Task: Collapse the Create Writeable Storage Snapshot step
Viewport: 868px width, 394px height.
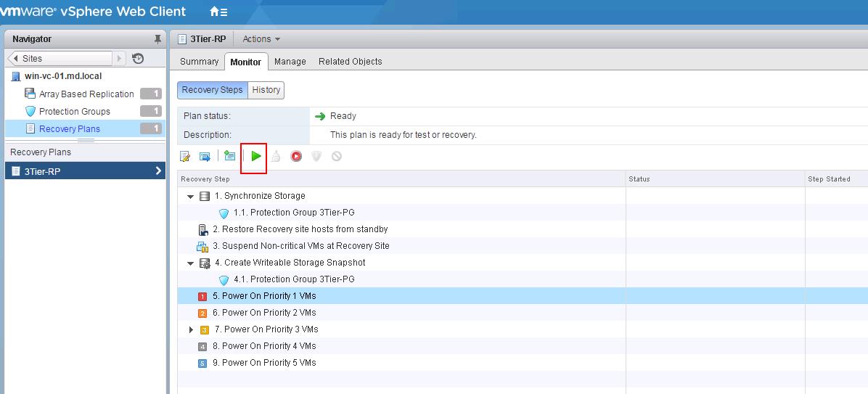Action: (x=190, y=263)
